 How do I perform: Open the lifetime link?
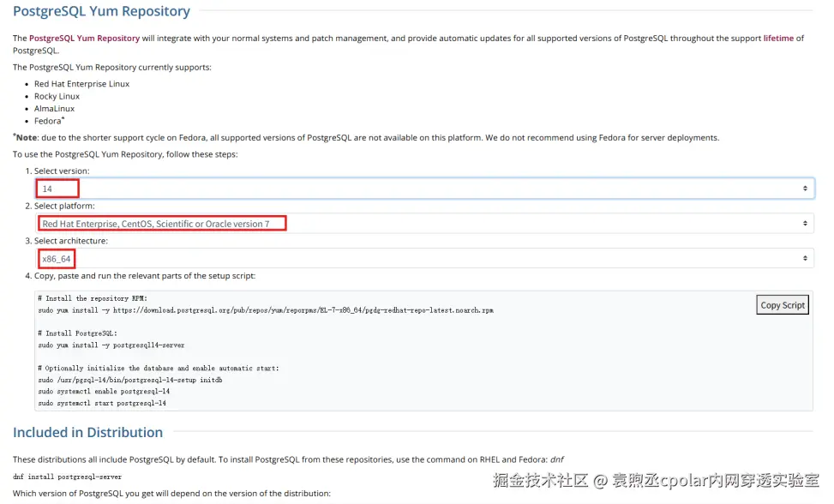pyautogui.click(x=778, y=39)
